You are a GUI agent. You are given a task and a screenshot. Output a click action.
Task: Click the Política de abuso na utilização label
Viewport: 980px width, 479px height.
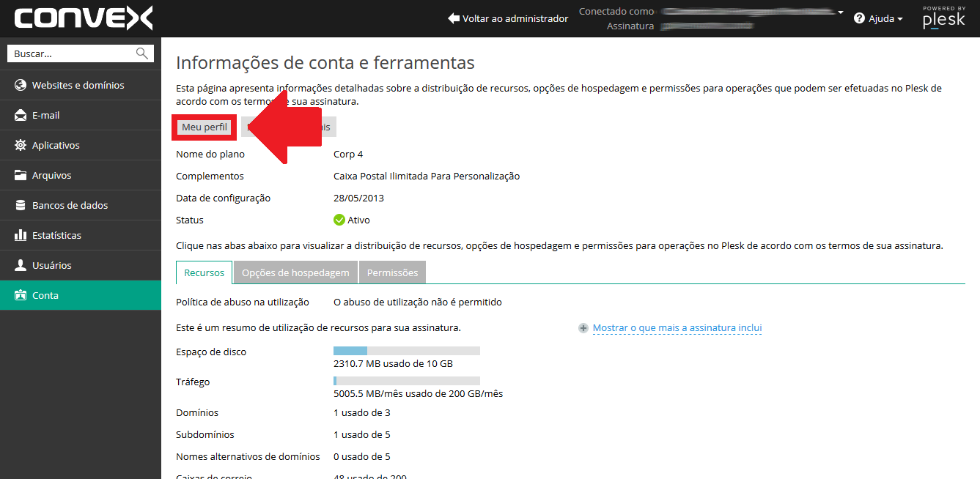pos(243,302)
